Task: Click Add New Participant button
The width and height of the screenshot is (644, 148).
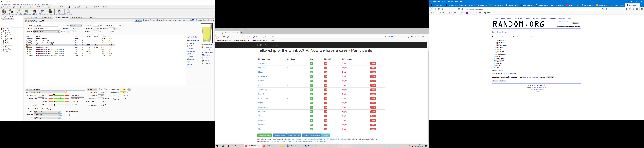Action: point(265,135)
